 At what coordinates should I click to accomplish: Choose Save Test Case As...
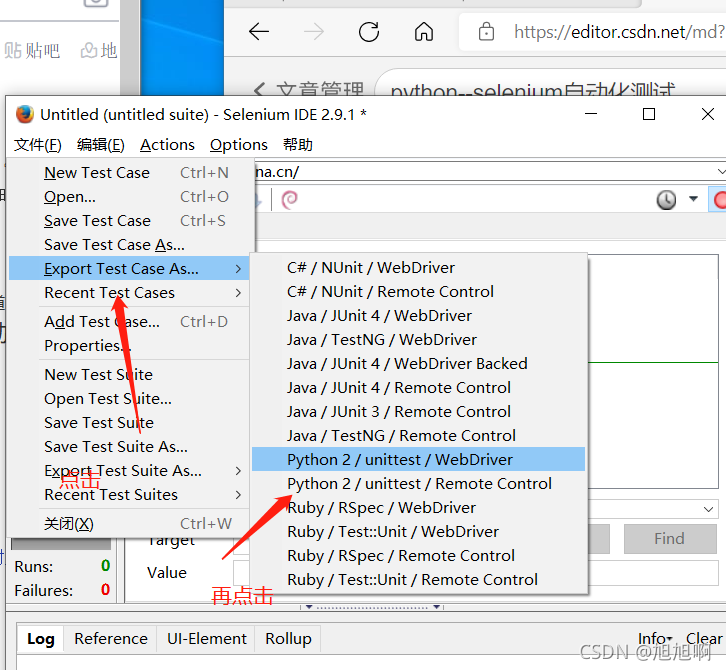click(x=131, y=245)
